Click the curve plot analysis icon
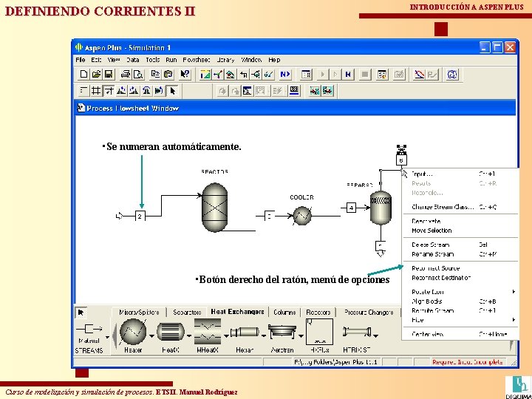532x399 pixels. coord(420,74)
